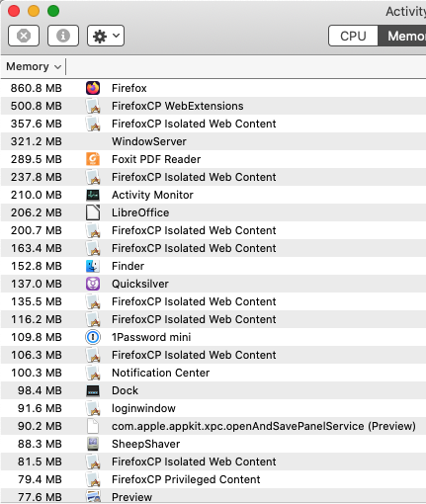Screen dimensions: 426x504
Task: Click the Foxit PDF Reader icon
Action: (93, 159)
